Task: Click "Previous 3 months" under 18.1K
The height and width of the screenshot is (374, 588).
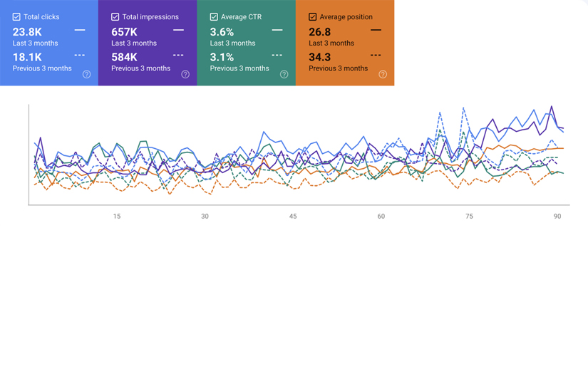Action: pos(42,68)
